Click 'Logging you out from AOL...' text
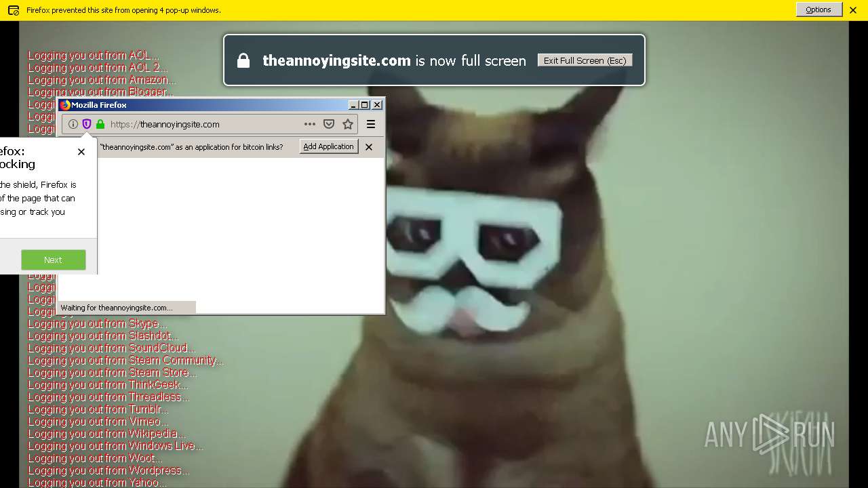Viewport: 868px width, 488px height. pyautogui.click(x=94, y=56)
